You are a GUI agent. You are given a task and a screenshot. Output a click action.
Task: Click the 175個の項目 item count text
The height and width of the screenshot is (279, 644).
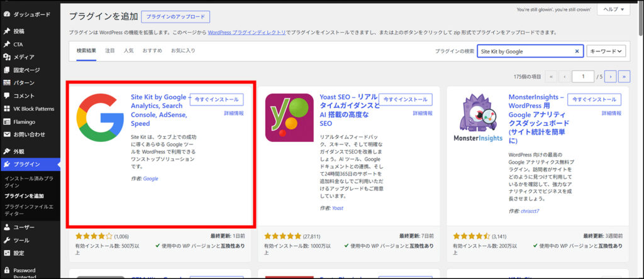[x=527, y=77]
